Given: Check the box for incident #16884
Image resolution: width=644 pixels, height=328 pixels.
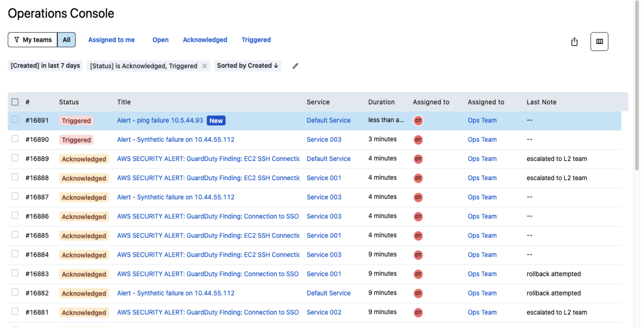Looking at the screenshot, I should pos(15,254).
